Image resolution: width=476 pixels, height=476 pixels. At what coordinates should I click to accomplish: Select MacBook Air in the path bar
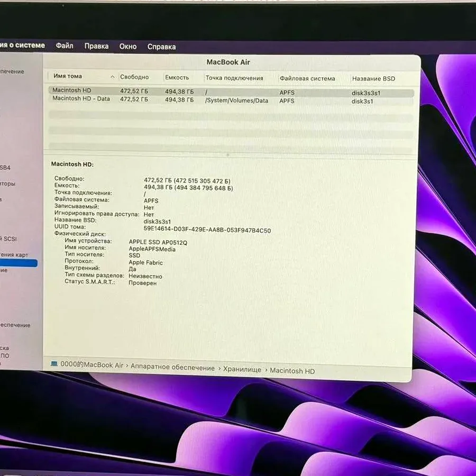coord(91,364)
